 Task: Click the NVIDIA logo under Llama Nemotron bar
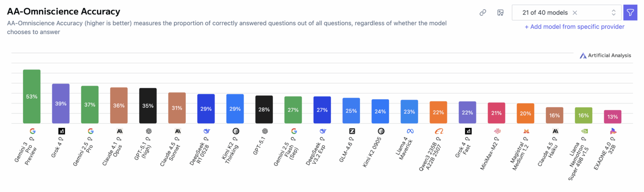[584, 131]
